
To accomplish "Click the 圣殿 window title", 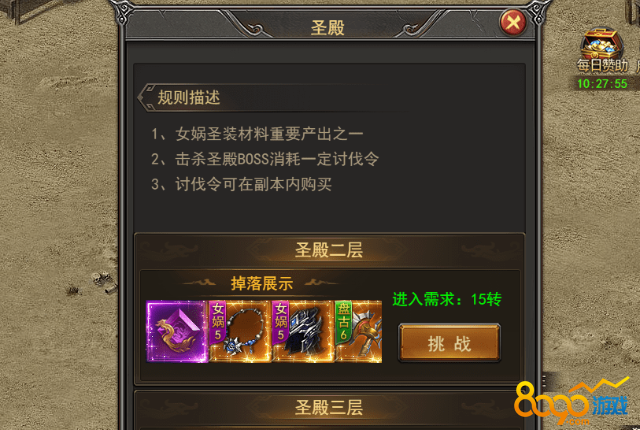I will 327,28.
